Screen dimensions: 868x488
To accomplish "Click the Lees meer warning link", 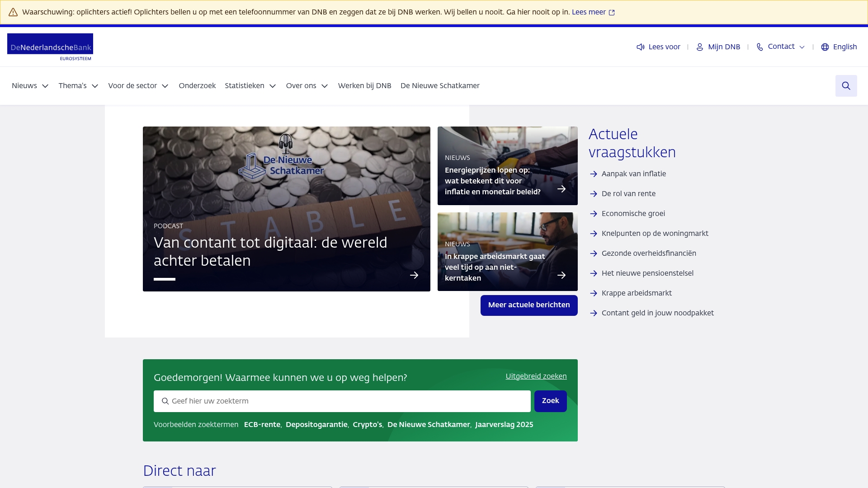I will (589, 12).
